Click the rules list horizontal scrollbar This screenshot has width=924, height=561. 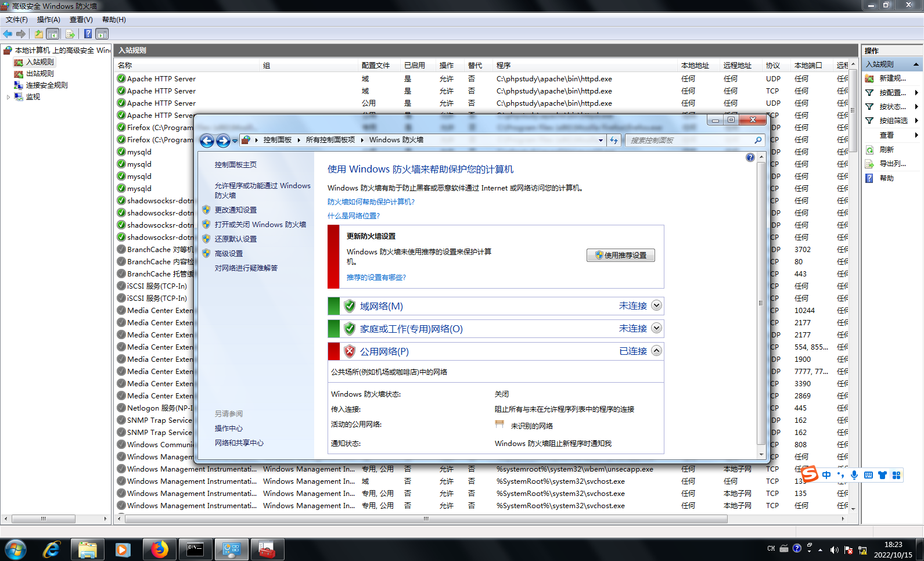coord(426,519)
